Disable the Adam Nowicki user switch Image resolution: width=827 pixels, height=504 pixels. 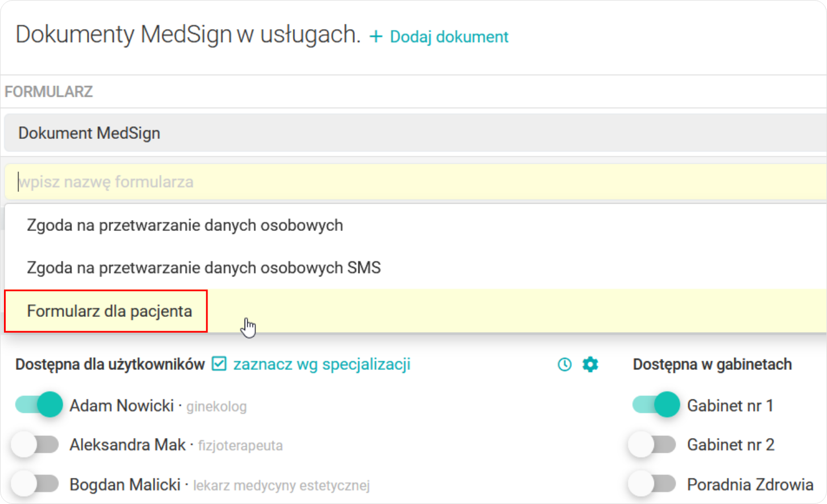point(39,405)
